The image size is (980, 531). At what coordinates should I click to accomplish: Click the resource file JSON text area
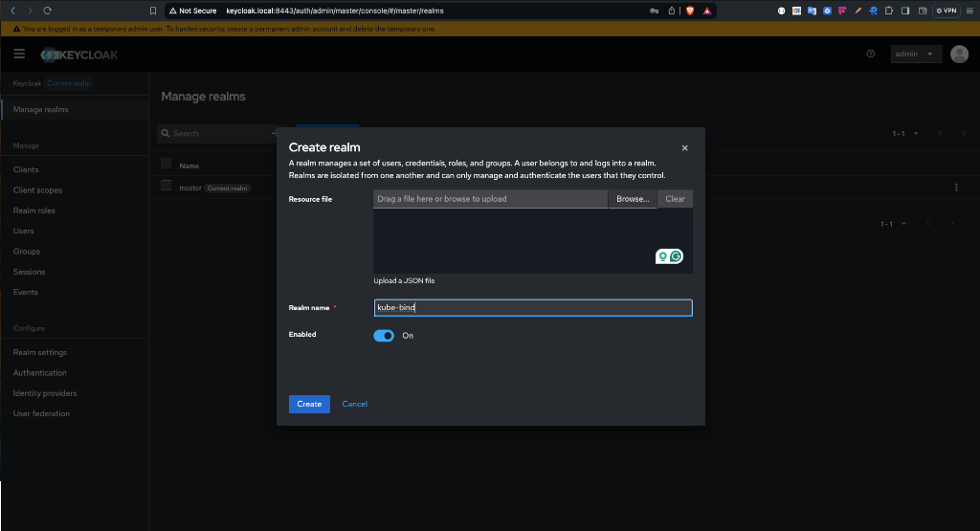click(x=533, y=240)
